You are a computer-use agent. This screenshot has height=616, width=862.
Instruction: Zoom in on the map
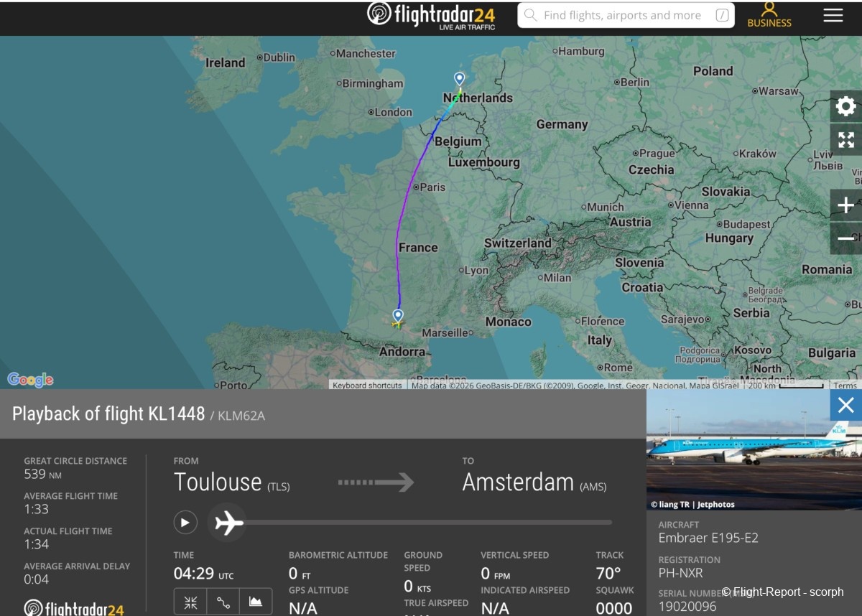(845, 205)
